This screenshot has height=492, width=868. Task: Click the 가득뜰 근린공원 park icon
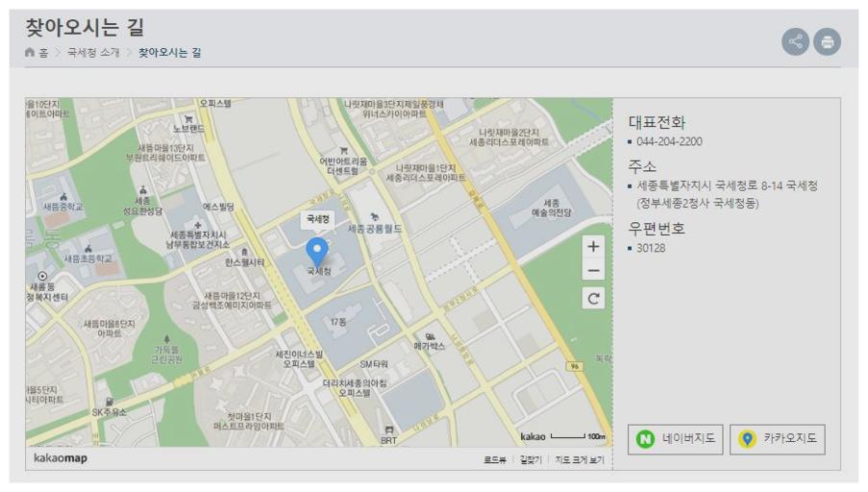[166, 338]
